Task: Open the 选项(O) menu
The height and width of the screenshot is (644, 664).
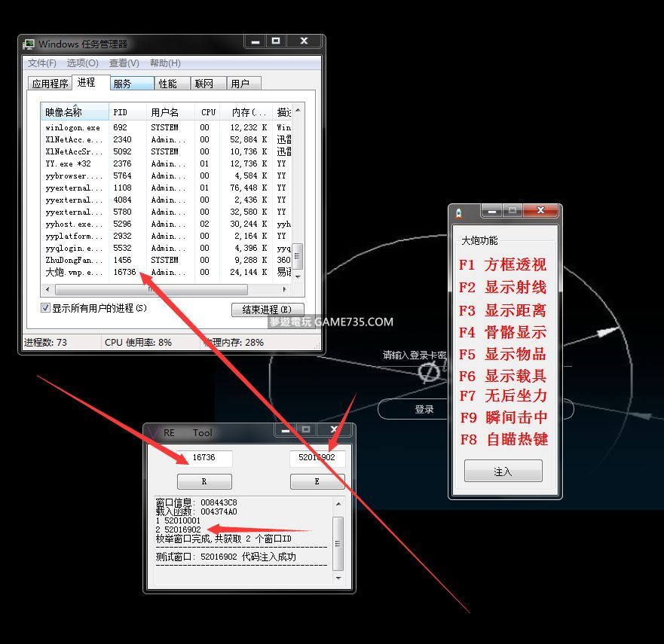Action: 82,63
